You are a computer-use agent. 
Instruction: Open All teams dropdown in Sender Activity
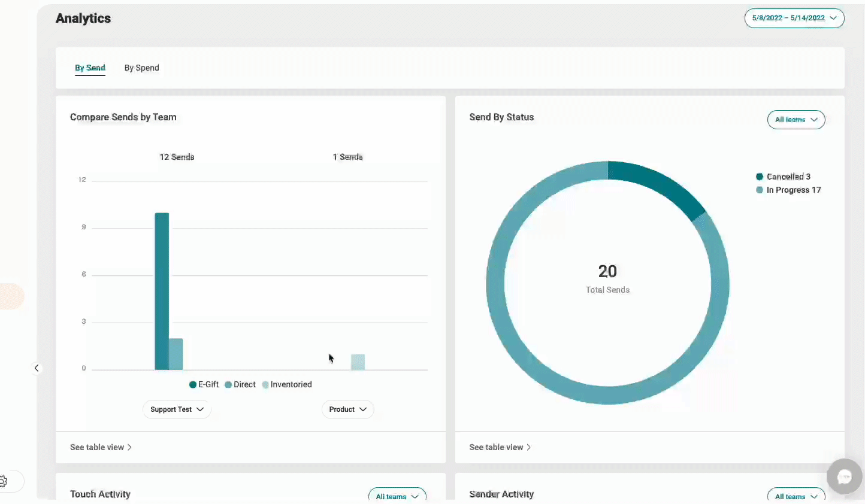coord(796,496)
